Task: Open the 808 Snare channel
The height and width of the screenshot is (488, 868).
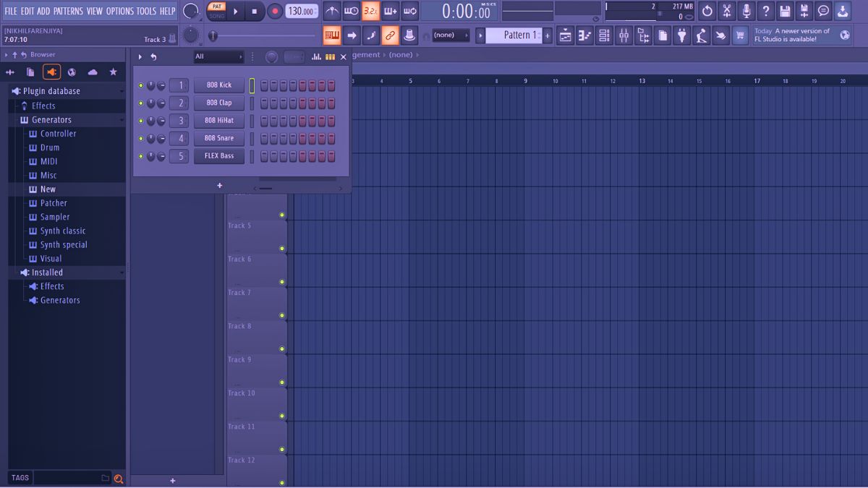Action: (x=219, y=138)
